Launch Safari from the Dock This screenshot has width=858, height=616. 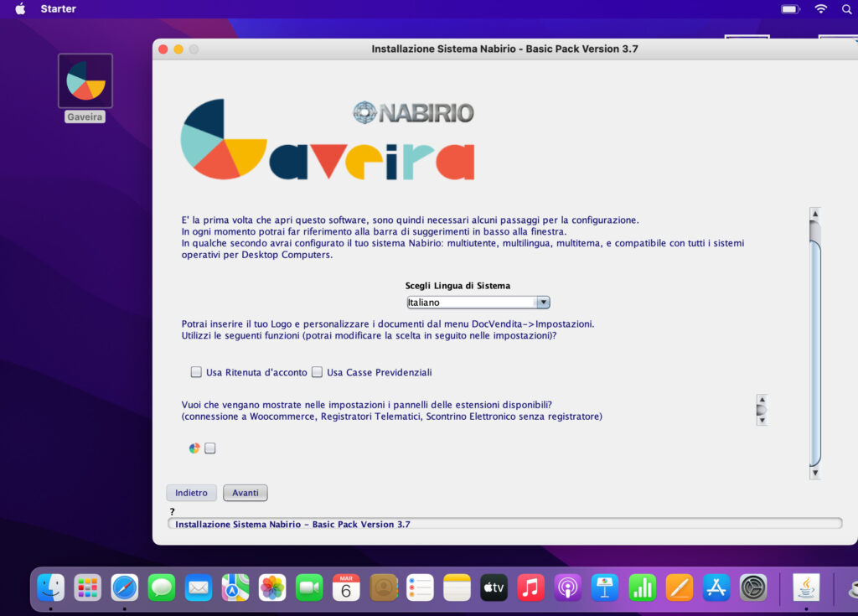pos(124,588)
